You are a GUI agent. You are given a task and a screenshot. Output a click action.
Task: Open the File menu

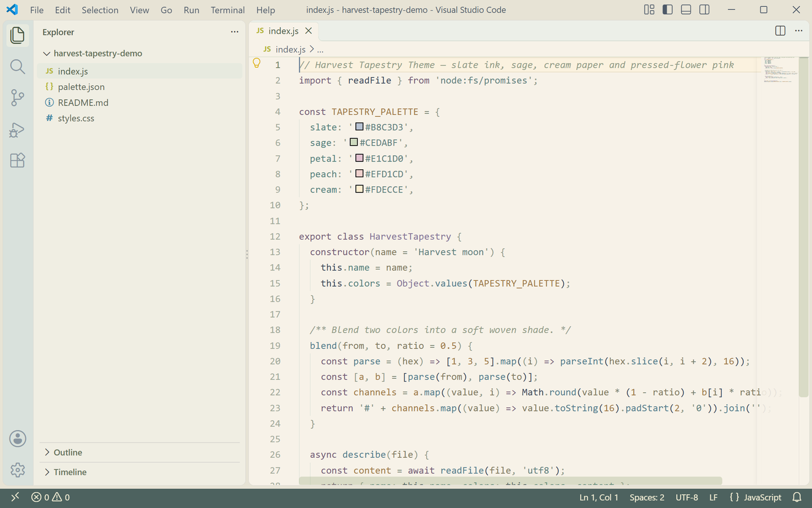37,10
